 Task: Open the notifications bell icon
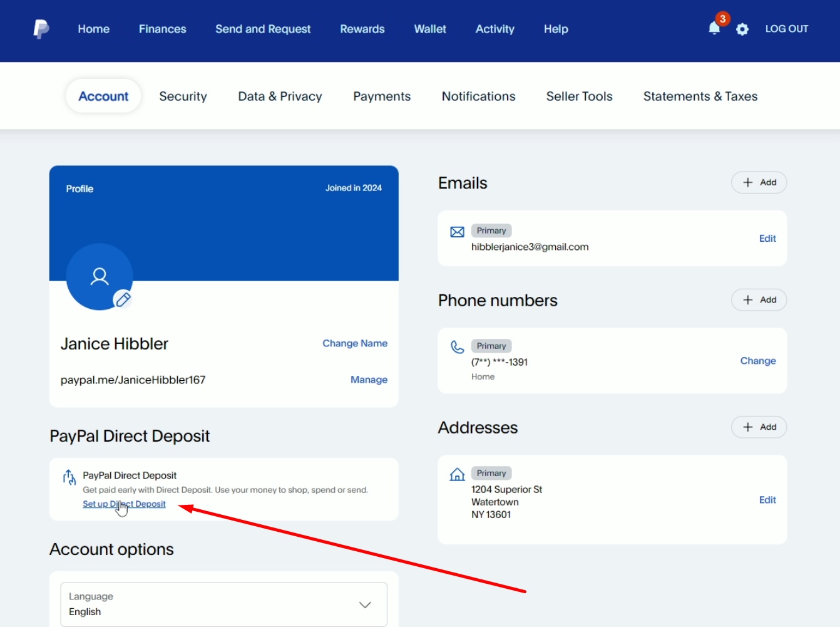point(714,28)
